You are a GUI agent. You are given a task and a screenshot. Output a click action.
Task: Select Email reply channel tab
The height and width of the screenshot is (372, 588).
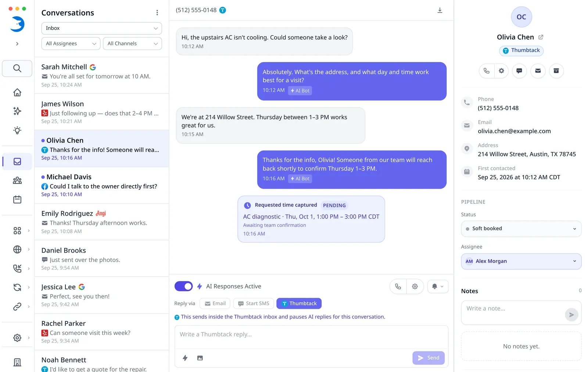click(x=215, y=304)
